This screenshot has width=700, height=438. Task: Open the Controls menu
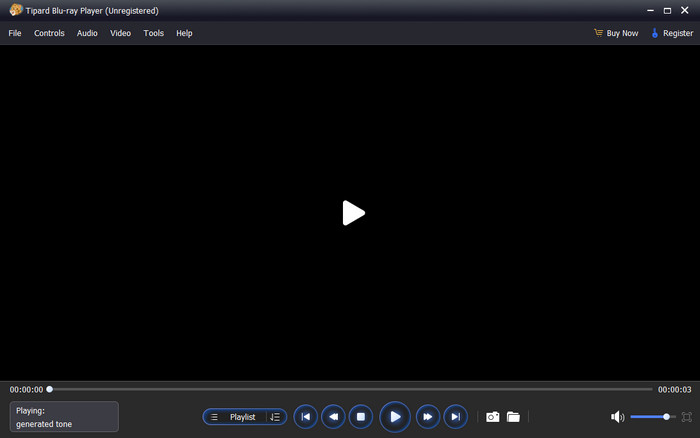(49, 33)
